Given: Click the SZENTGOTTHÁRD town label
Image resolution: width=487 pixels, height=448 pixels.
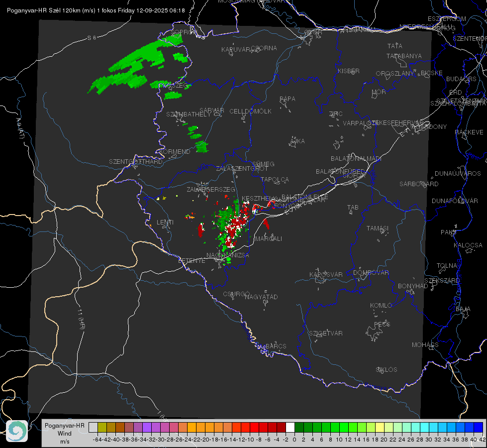Looking at the screenshot, I should (136, 162).
